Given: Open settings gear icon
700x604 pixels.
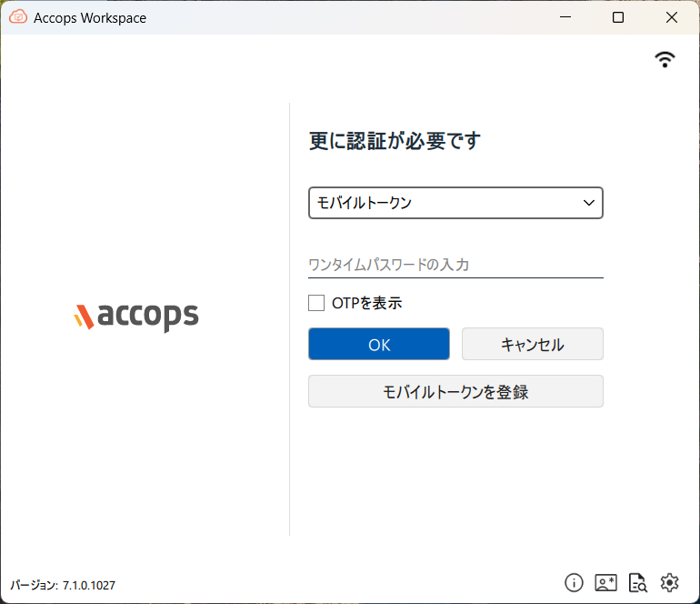Looking at the screenshot, I should point(670,582).
